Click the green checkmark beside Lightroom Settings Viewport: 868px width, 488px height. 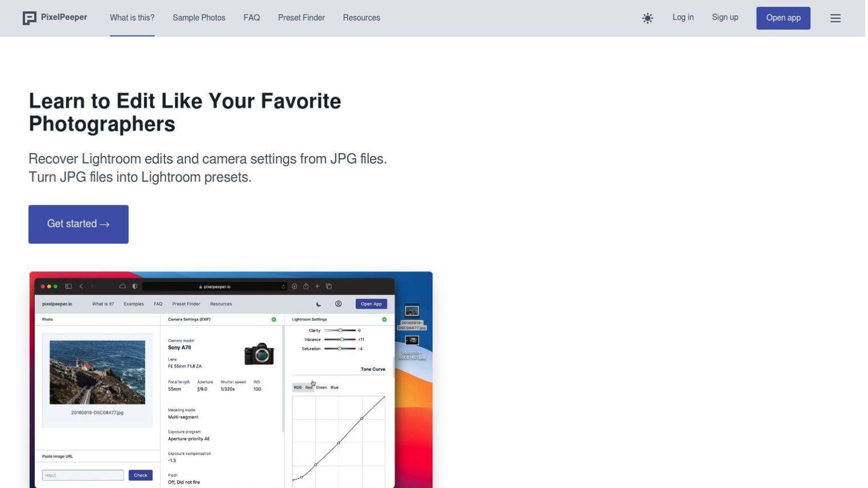[384, 319]
